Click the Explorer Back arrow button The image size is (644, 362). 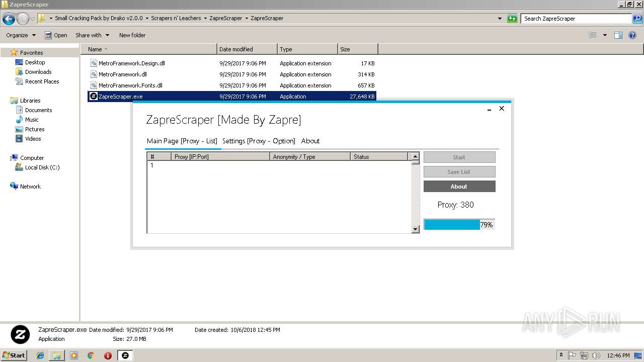point(9,19)
